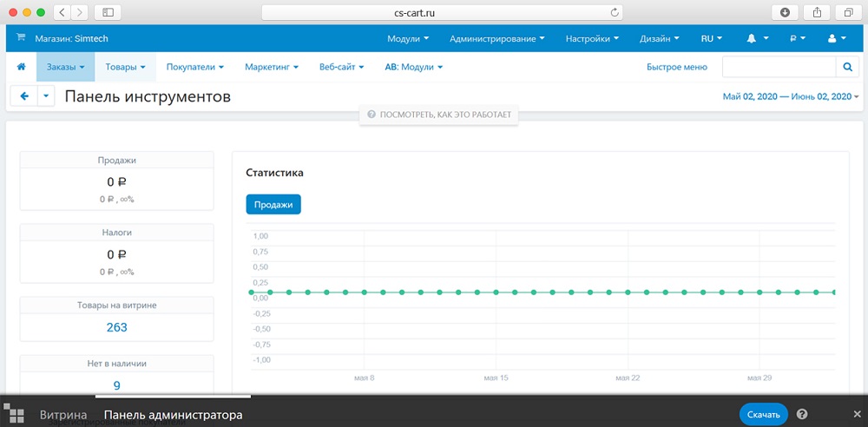
Task: Open Товары на витрине count 263
Action: click(x=117, y=327)
